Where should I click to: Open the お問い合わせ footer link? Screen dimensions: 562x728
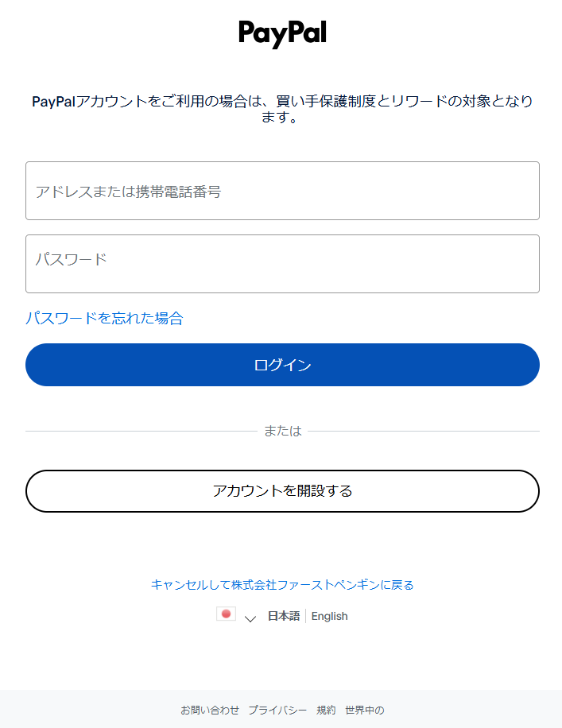tap(210, 710)
